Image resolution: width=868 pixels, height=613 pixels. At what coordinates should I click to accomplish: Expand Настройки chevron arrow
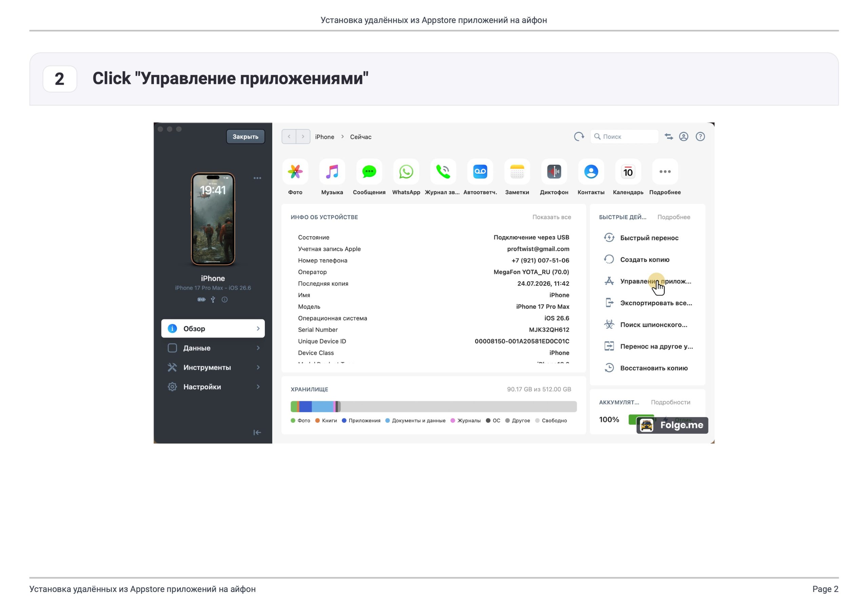258,387
